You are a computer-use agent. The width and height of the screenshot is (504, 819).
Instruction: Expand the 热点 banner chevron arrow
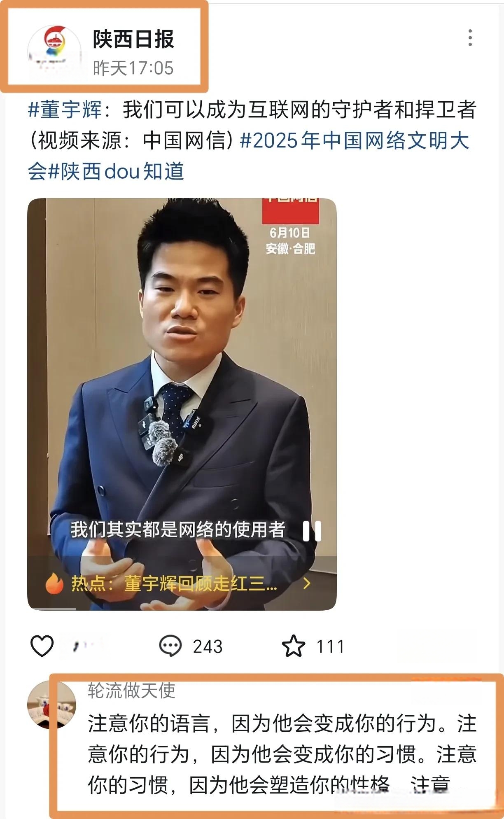(306, 583)
